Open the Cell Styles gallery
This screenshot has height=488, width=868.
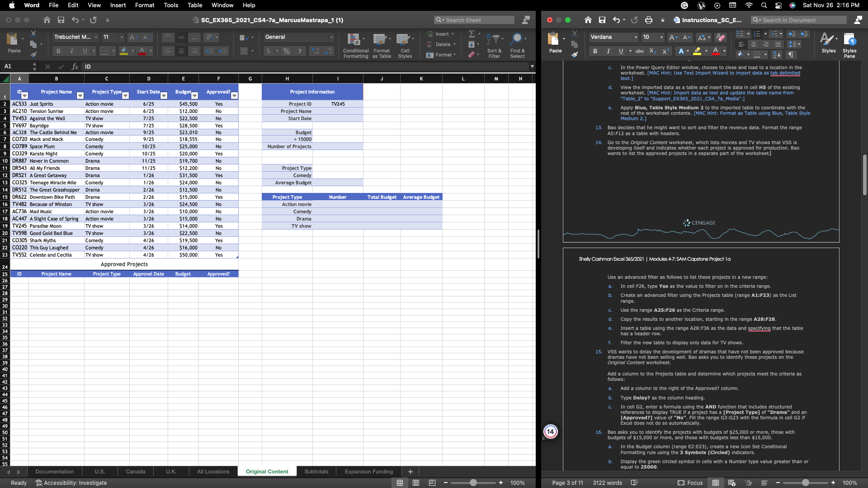tap(405, 44)
